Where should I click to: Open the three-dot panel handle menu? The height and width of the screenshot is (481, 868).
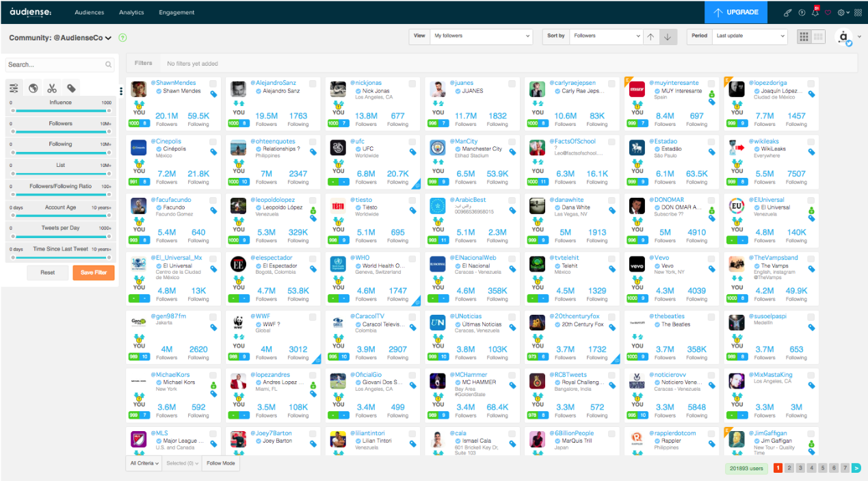pos(121,90)
